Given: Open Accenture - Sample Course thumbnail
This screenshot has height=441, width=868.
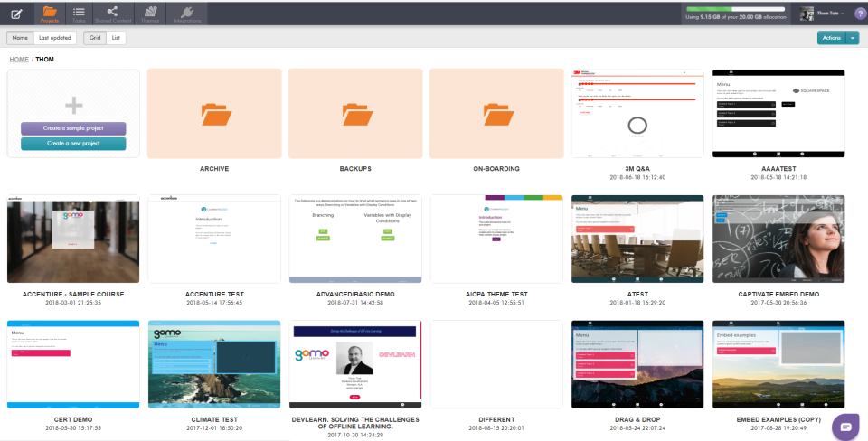Looking at the screenshot, I should pos(73,239).
